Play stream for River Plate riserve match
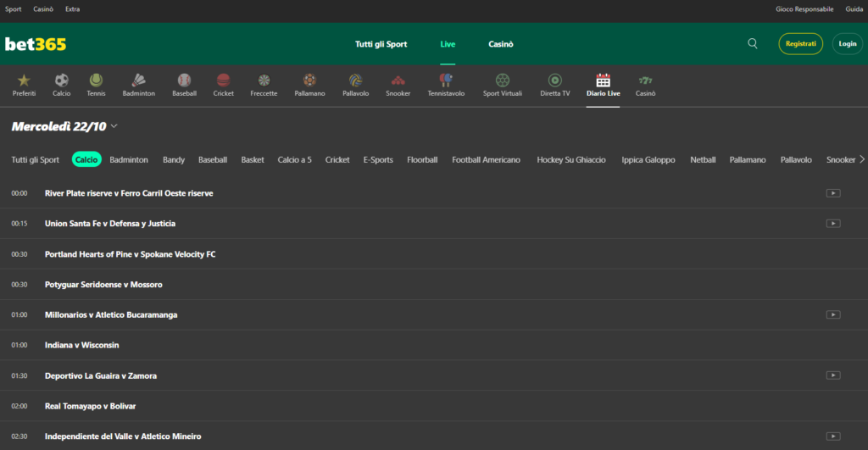Screen dimensions: 868x450 tap(833, 193)
